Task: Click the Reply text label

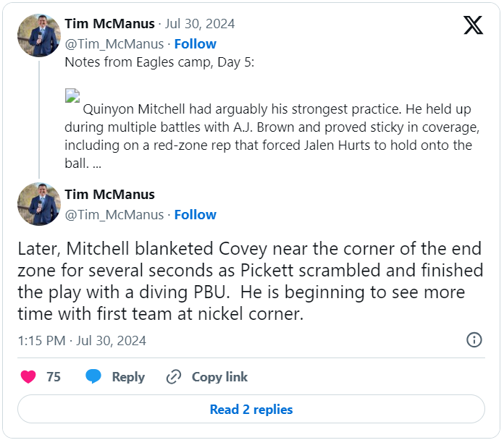Action: [x=128, y=377]
